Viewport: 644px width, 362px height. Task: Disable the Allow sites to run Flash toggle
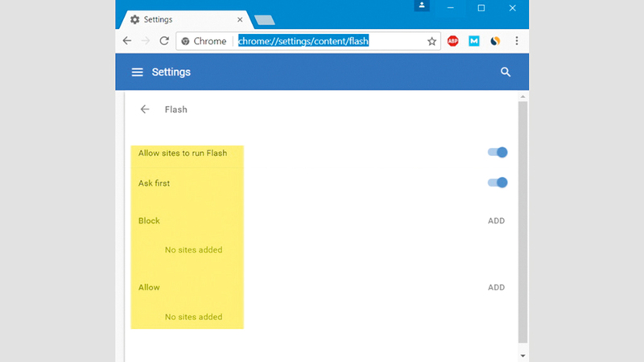pyautogui.click(x=497, y=153)
